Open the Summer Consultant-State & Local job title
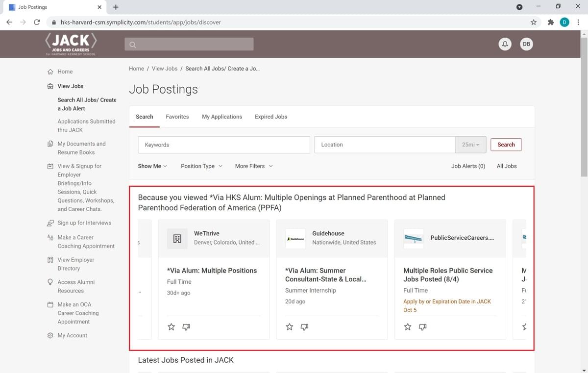This screenshot has height=373, width=588. point(326,275)
